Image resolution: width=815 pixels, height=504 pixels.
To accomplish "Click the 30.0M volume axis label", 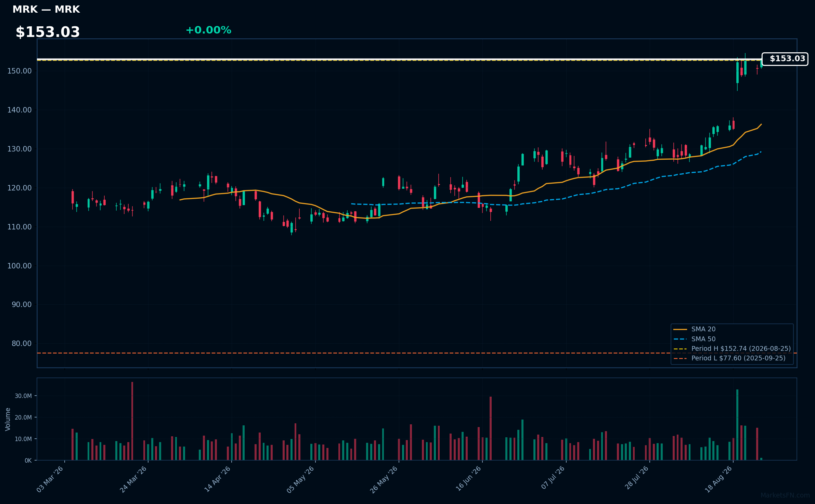I will 23,396.
